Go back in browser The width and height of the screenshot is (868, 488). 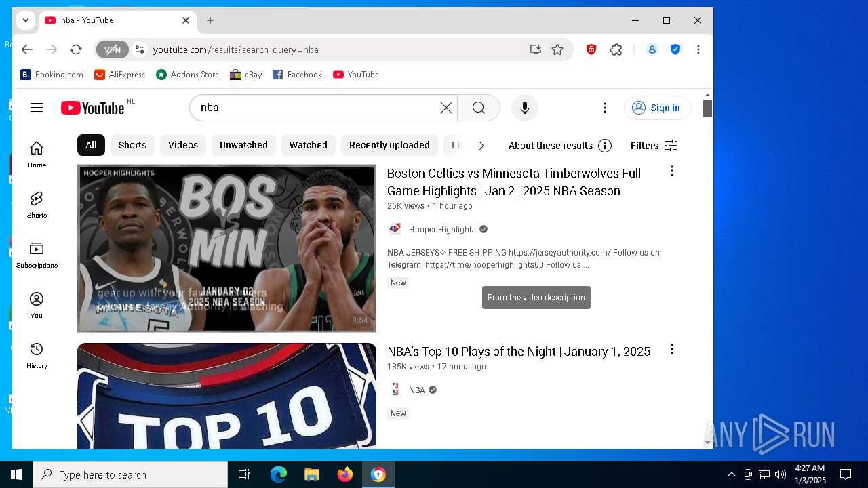tap(27, 49)
